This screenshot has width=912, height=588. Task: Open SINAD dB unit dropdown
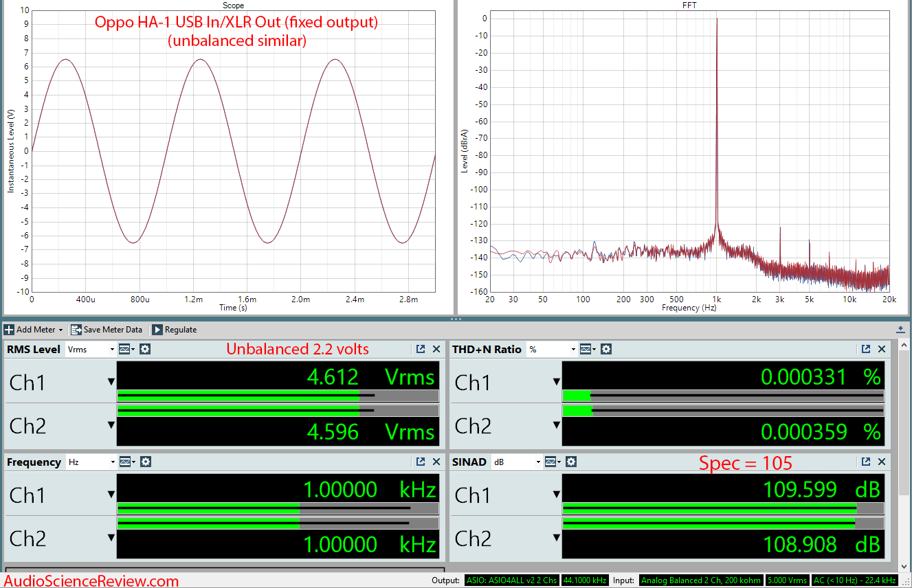[x=517, y=462]
